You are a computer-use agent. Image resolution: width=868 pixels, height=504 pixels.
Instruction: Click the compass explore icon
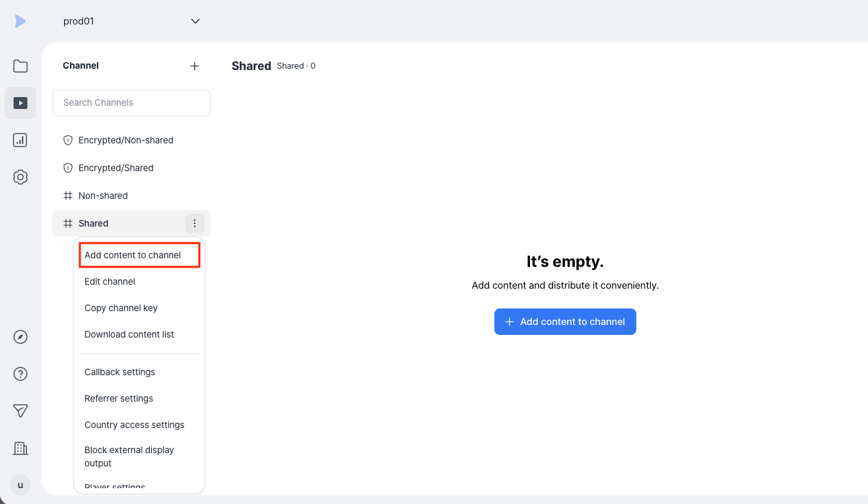[x=20, y=337]
